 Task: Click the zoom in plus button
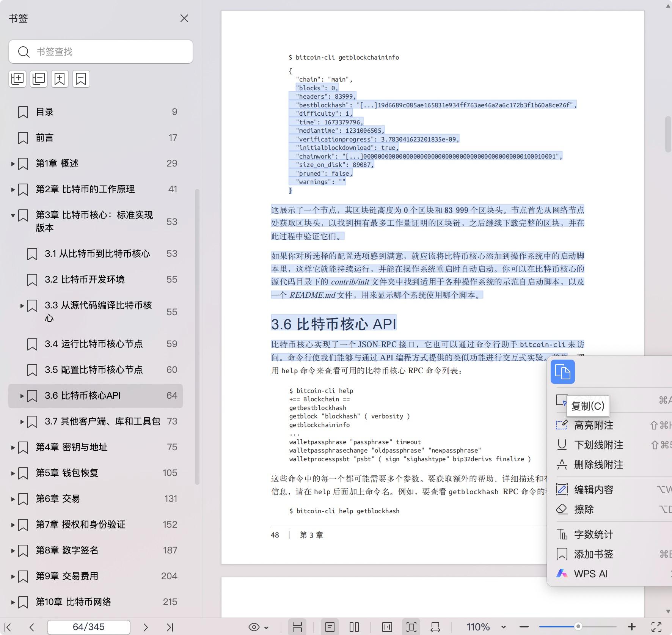(631, 627)
